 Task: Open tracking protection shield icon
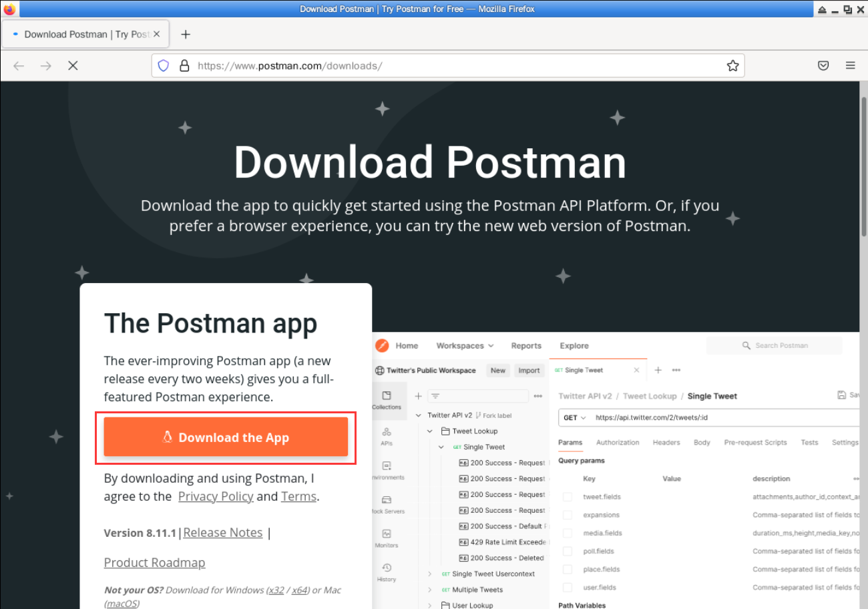point(164,65)
